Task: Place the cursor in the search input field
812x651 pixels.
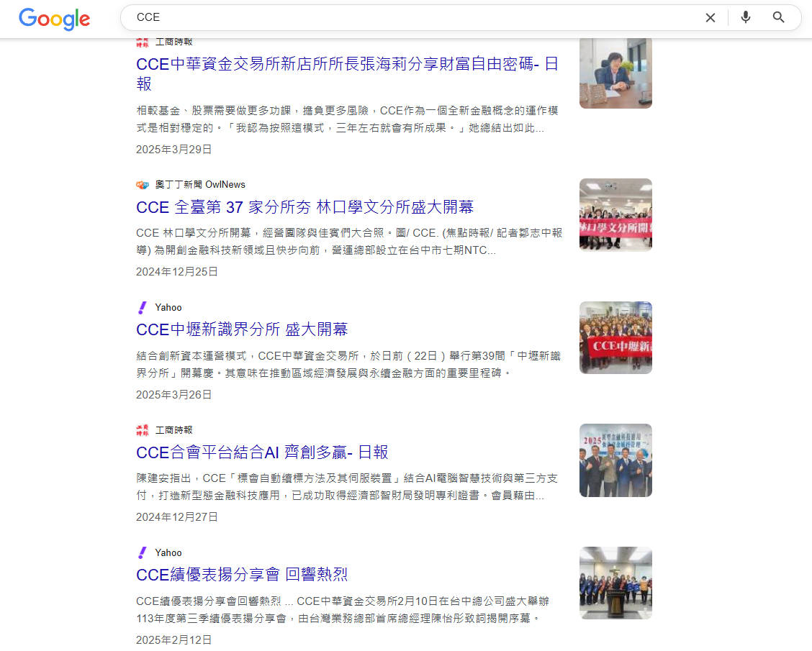Action: [x=360, y=17]
